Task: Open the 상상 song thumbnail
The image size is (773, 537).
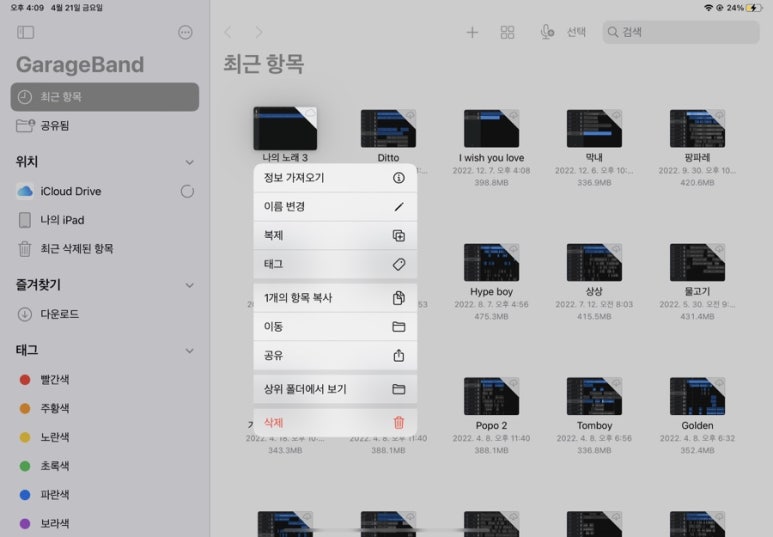Action: click(595, 262)
